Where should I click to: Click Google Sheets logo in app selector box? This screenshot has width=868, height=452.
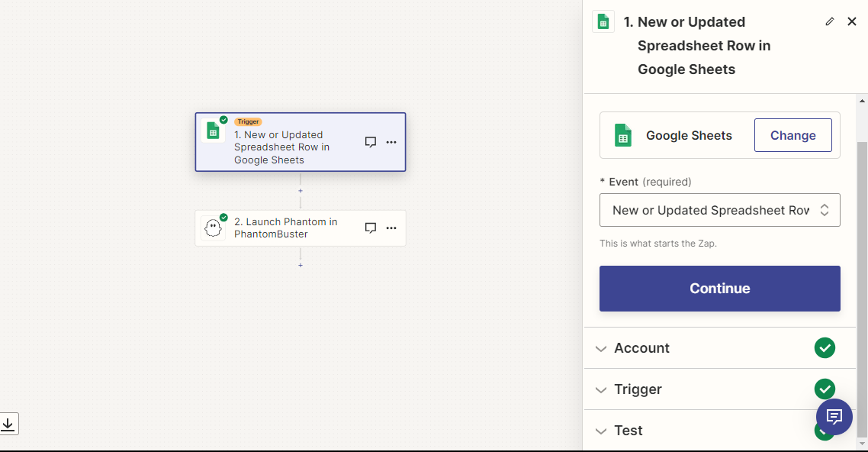pos(623,135)
